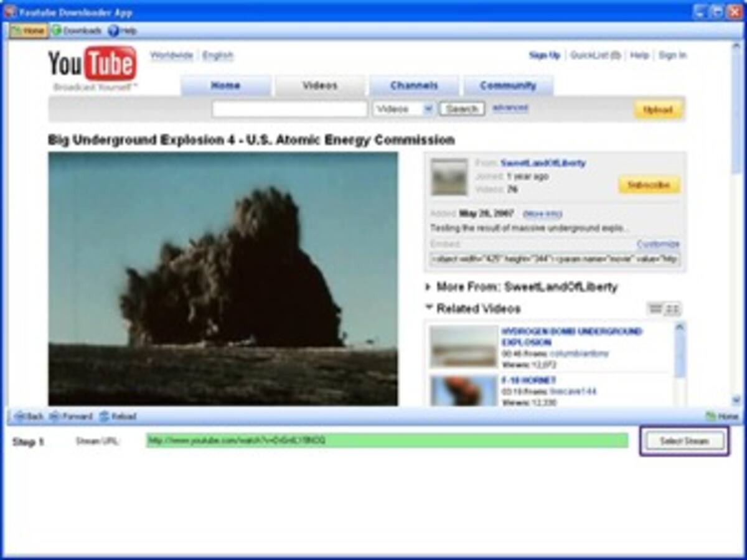This screenshot has height=560, width=747.
Task: Click the Select Stream button
Action: 684,441
